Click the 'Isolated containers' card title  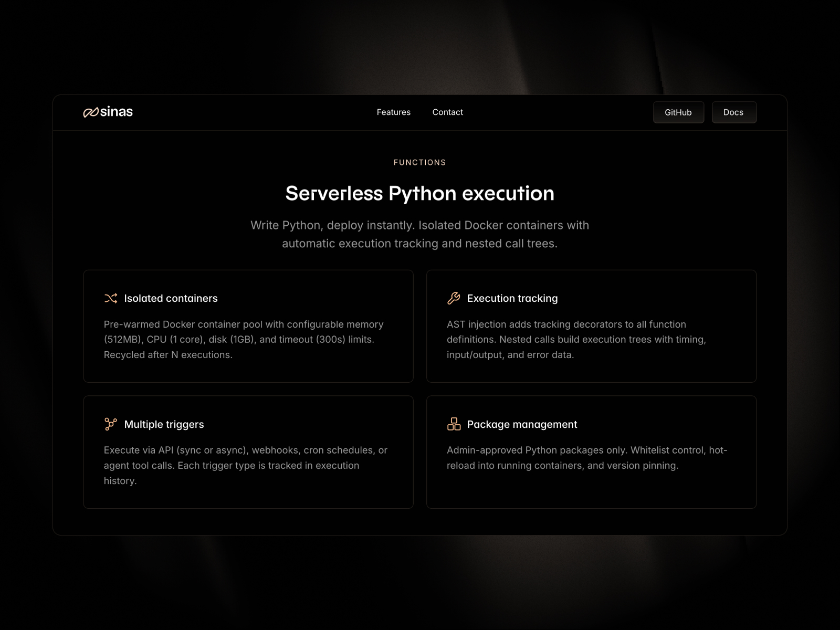click(x=171, y=298)
